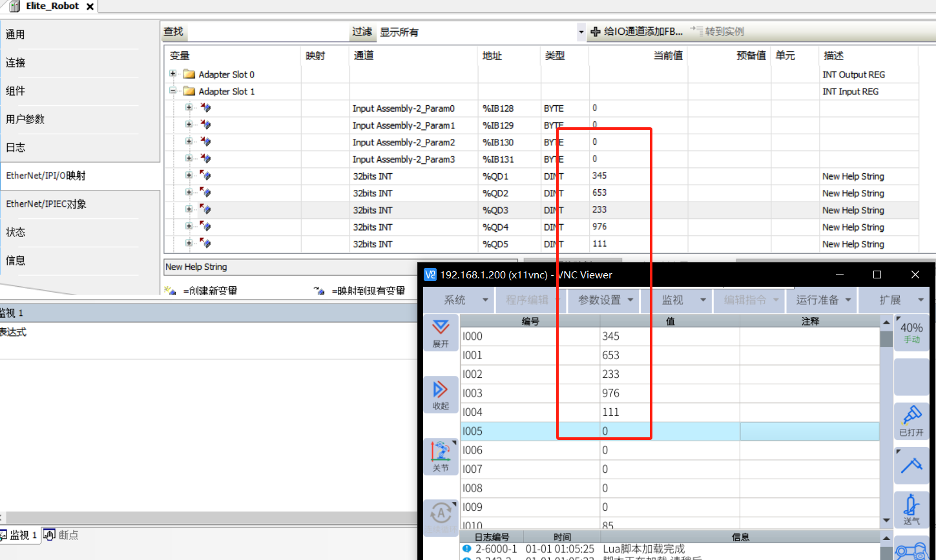
Task: Open the 运行准备 dropdown menu
Action: click(x=822, y=300)
